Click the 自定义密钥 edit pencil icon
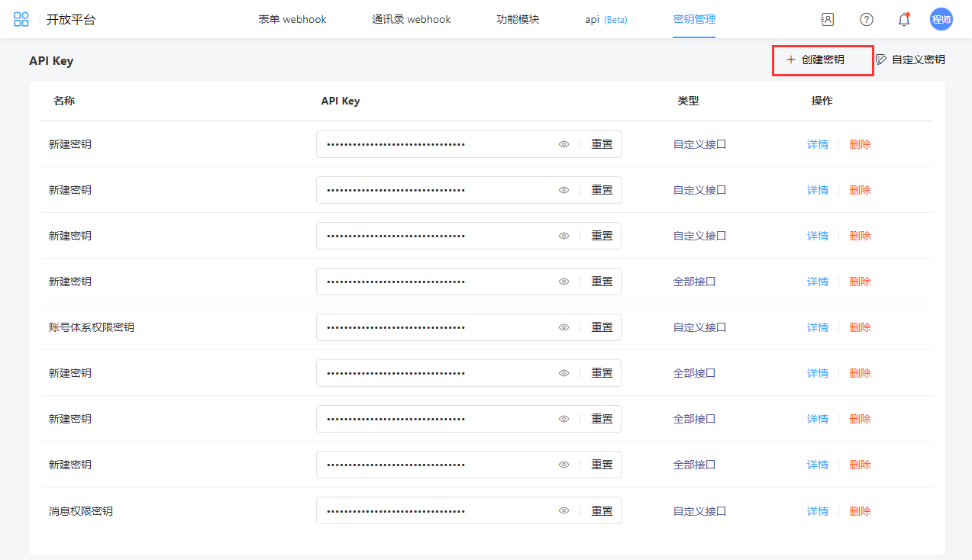 pyautogui.click(x=881, y=60)
